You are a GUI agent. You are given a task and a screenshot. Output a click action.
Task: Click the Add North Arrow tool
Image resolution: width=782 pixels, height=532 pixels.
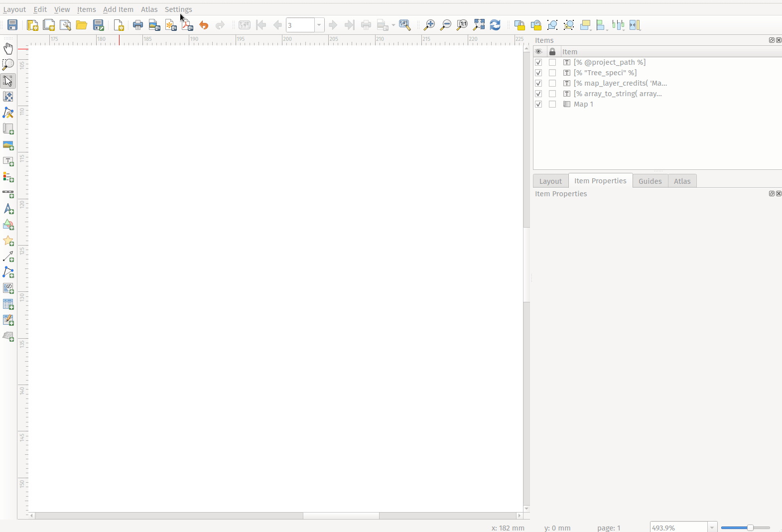(x=8, y=209)
